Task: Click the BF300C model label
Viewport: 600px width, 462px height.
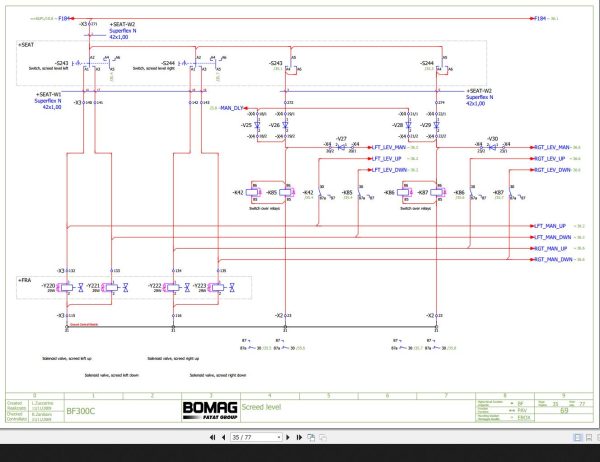Action: click(x=81, y=411)
